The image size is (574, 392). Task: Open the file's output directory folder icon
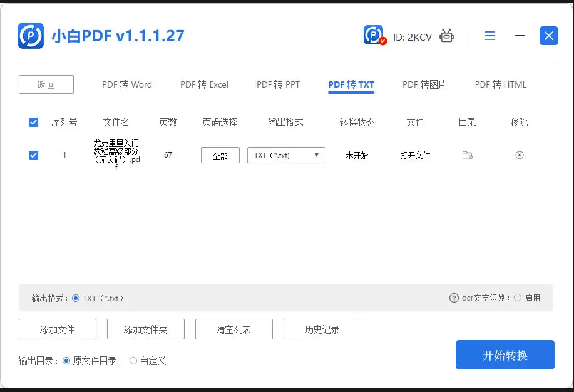[x=467, y=155]
